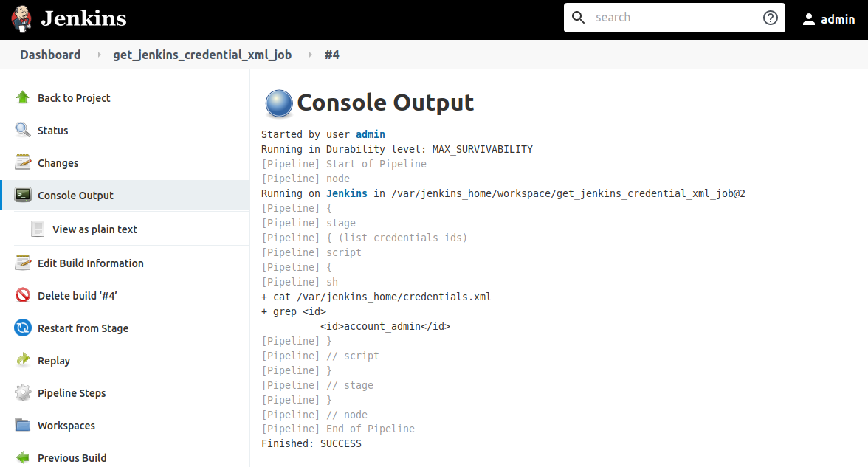Click inside the search input field

[x=664, y=17]
